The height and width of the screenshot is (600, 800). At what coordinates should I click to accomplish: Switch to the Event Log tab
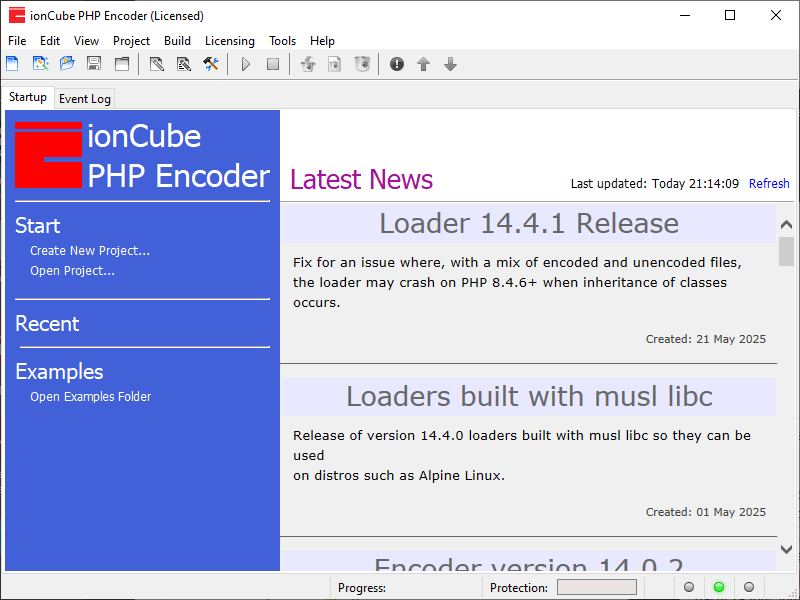(x=84, y=99)
